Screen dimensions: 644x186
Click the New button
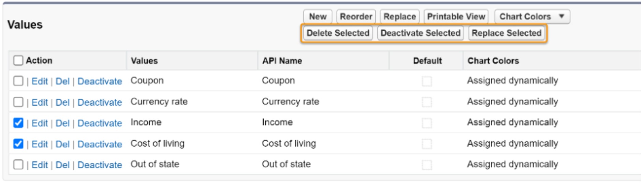point(318,16)
